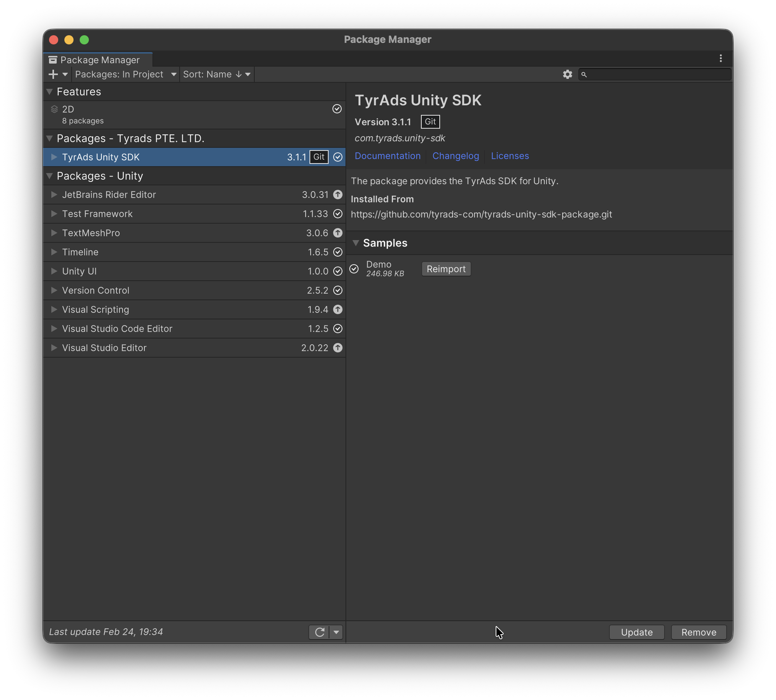Click the settings gear icon
The height and width of the screenshot is (700, 776).
click(x=568, y=74)
